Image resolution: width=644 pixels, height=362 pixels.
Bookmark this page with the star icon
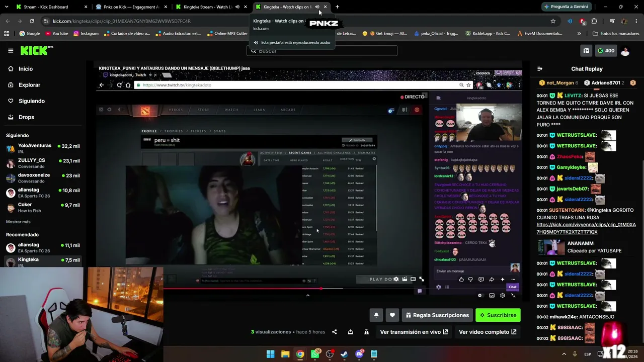click(553, 21)
